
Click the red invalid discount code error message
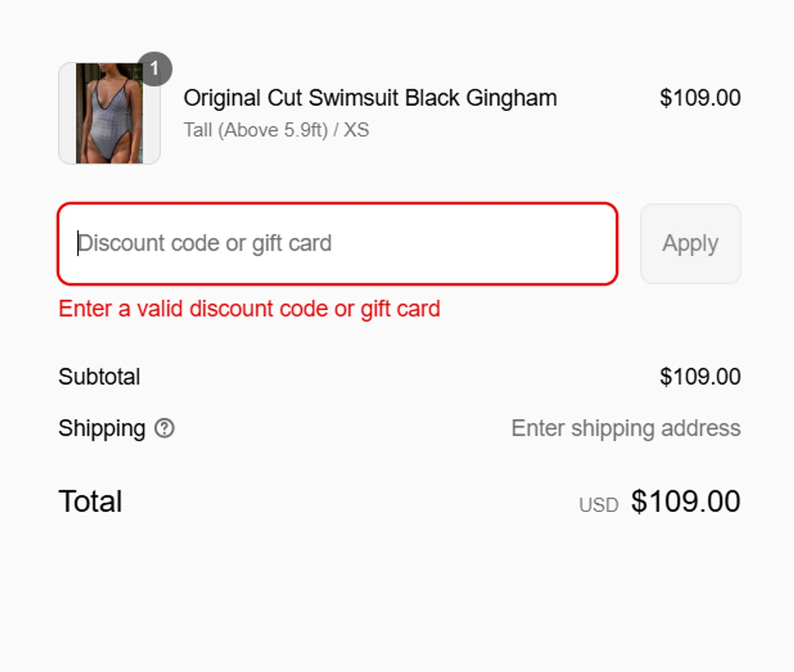coord(249,309)
